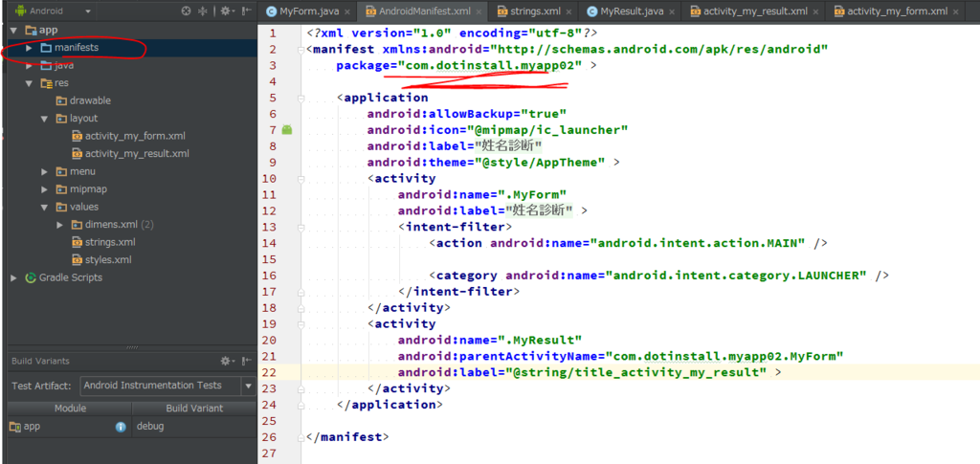Click the green Android robot view icon
The width and height of the screenshot is (980, 464).
point(20,11)
